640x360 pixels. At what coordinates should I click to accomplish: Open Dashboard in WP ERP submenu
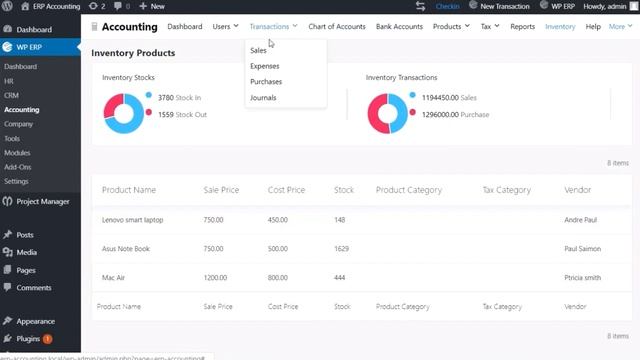tap(20, 66)
